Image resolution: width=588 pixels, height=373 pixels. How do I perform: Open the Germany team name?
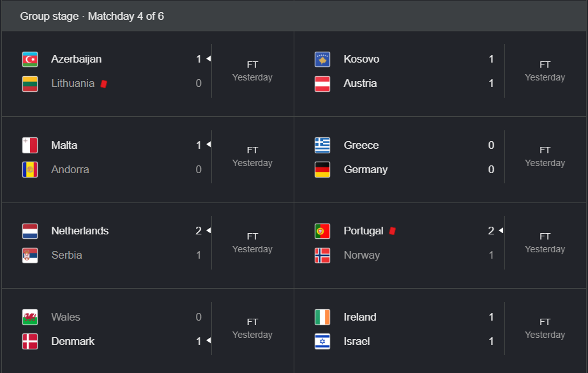pos(366,170)
